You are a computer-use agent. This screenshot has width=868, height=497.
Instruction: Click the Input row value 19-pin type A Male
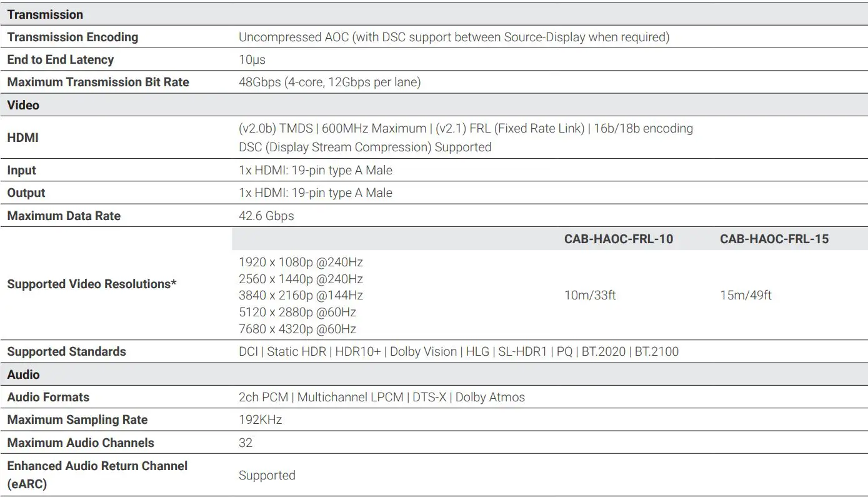316,169
